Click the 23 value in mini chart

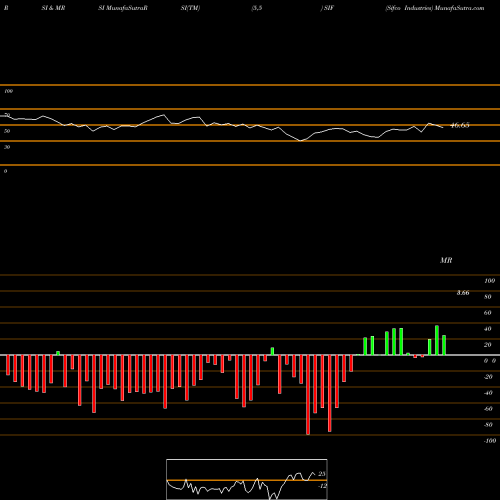pos(322,474)
